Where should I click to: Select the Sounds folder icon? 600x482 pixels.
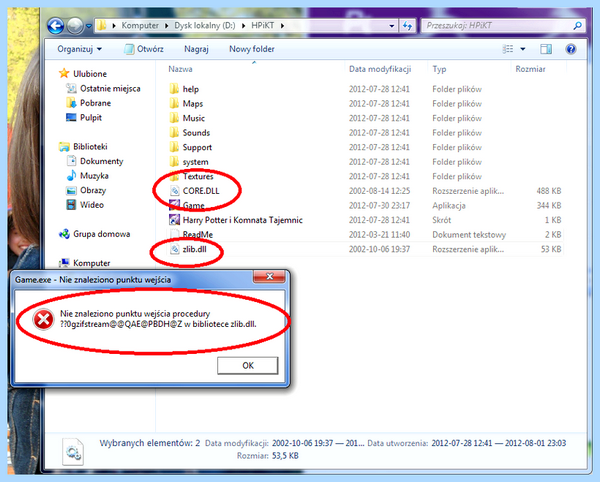click(174, 132)
